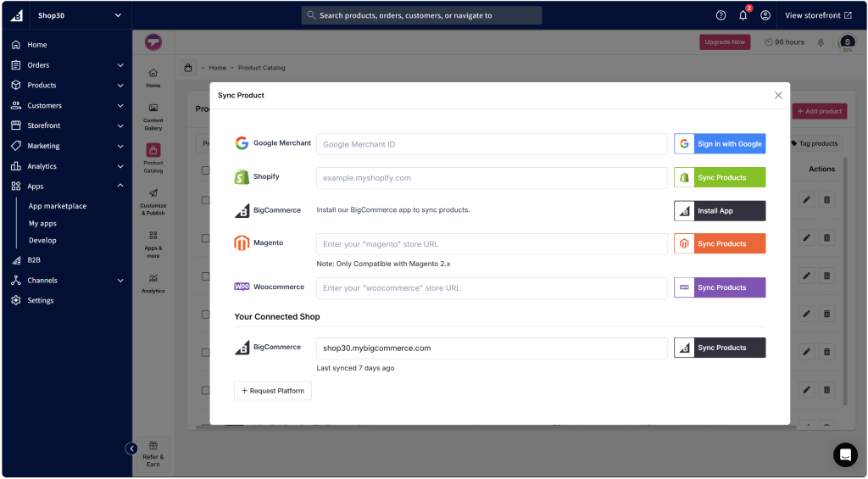Check the fifth product row checkbox
This screenshot has width=868, height=479.
tap(205, 352)
